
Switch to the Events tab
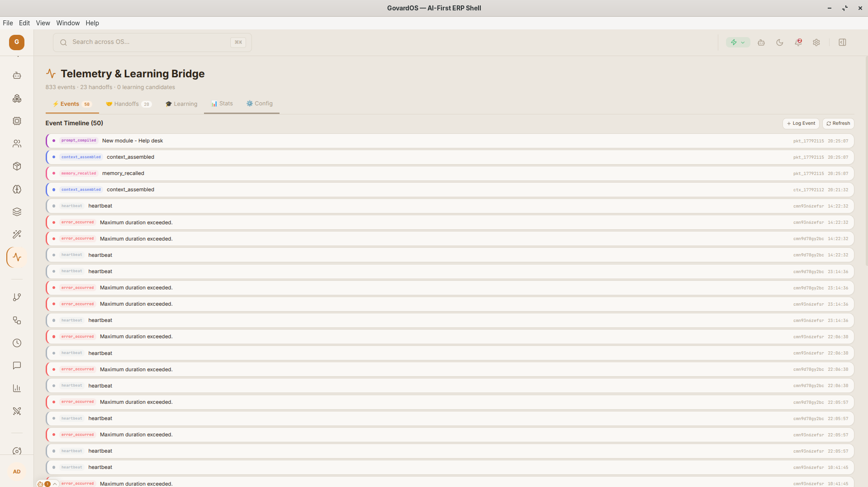click(72, 104)
